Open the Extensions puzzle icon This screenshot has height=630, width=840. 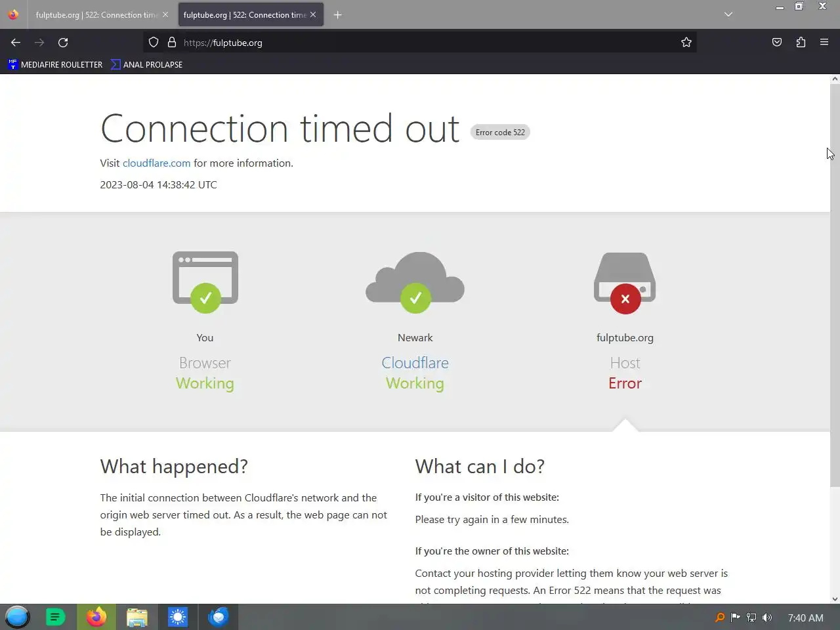801,43
